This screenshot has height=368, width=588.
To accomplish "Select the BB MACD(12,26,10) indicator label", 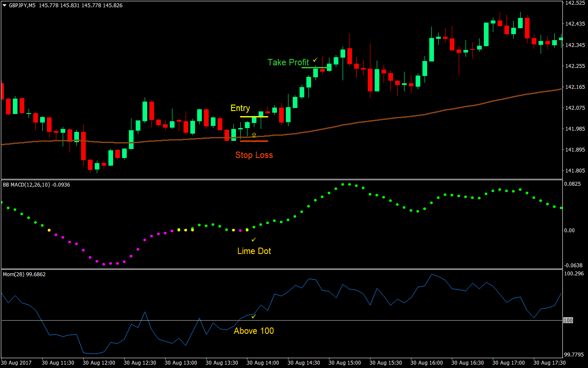I will (26, 184).
